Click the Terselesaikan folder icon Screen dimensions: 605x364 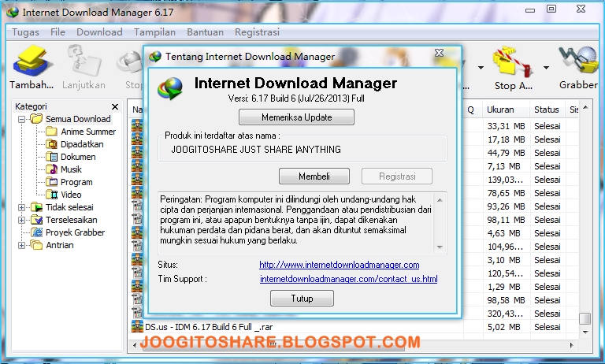(x=37, y=220)
